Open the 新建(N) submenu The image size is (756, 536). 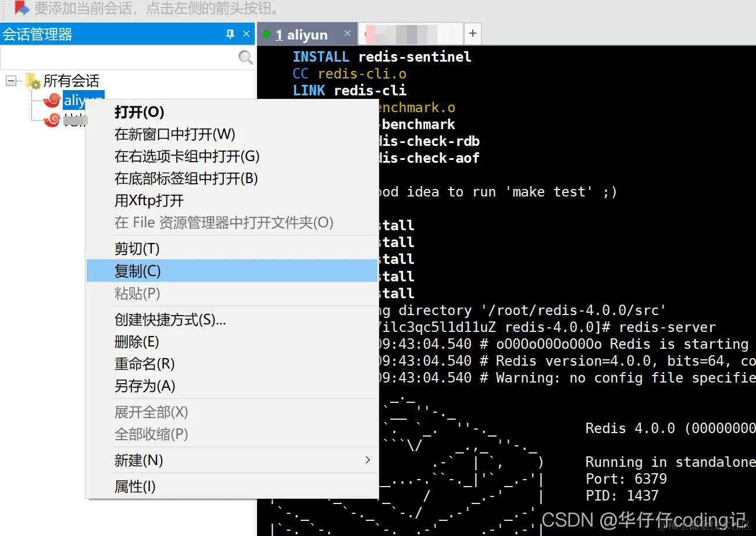click(232, 460)
